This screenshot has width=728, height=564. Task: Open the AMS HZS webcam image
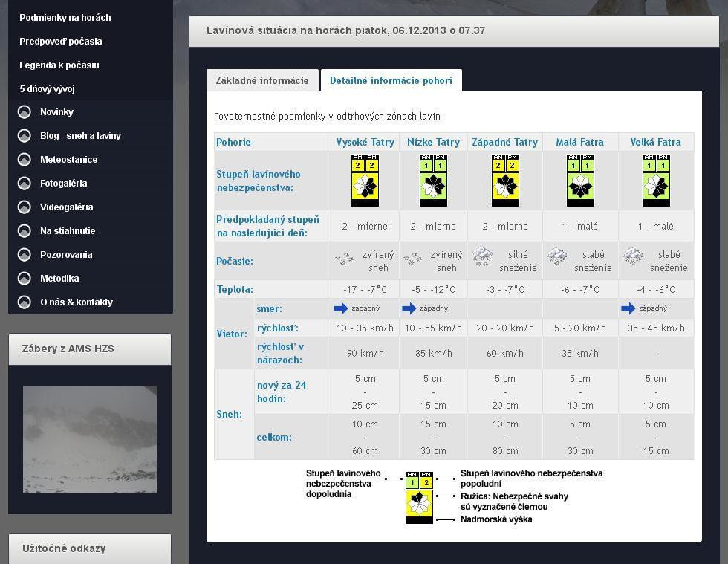[89, 439]
